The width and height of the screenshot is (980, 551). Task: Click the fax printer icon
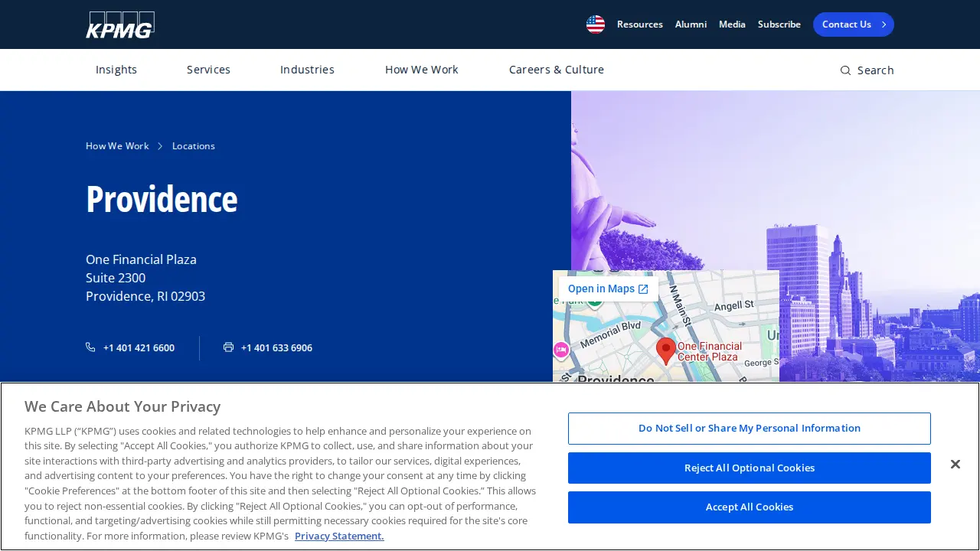coord(228,347)
